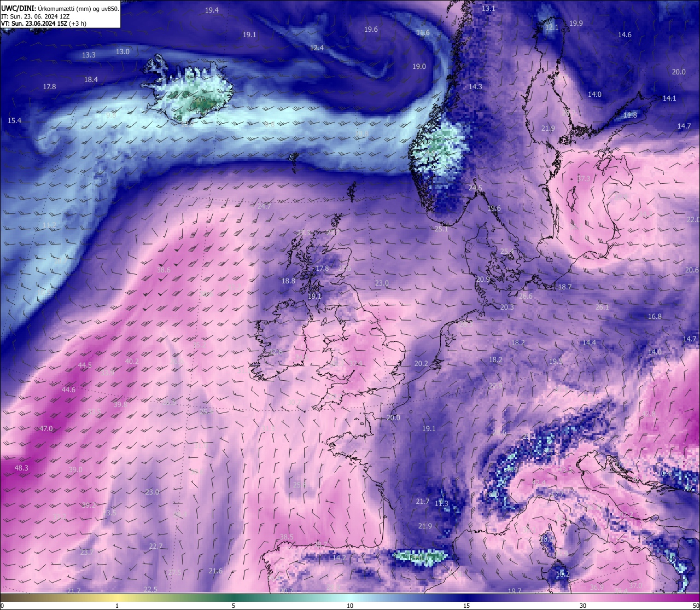The height and width of the screenshot is (610, 700).
Task: Click the 44.6 value label
Action: click(x=68, y=390)
